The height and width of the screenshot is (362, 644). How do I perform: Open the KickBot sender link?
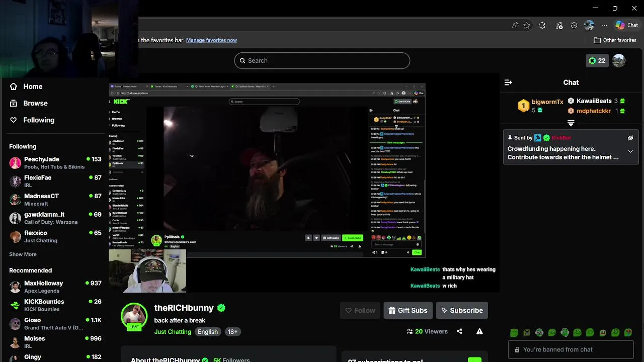pos(561,138)
